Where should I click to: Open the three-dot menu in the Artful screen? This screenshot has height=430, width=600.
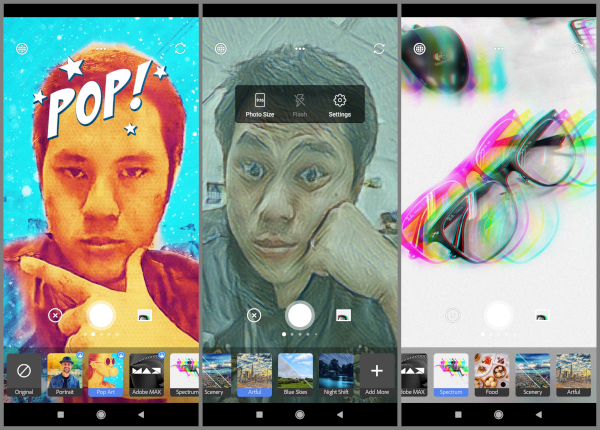[x=300, y=49]
